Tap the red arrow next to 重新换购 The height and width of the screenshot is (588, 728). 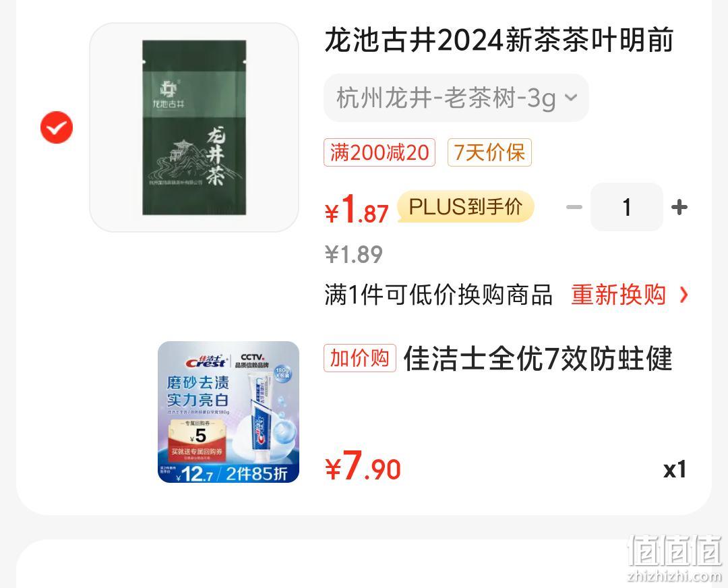[x=684, y=295]
